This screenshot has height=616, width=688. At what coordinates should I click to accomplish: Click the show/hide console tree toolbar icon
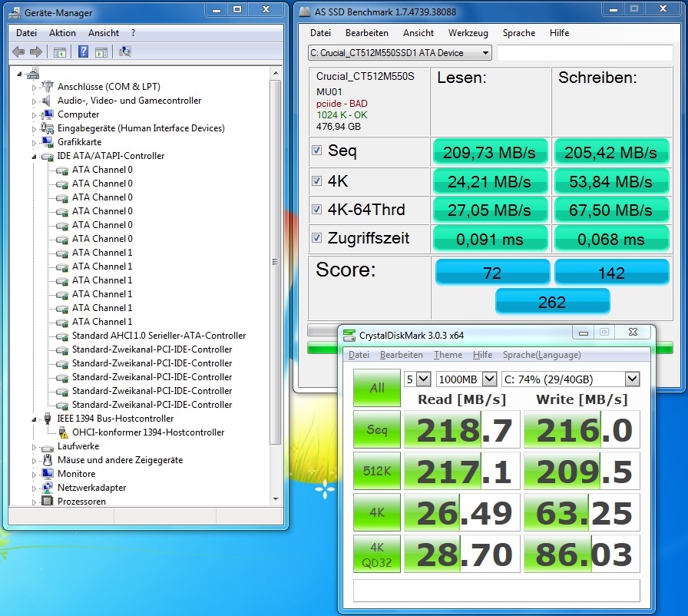tap(60, 53)
